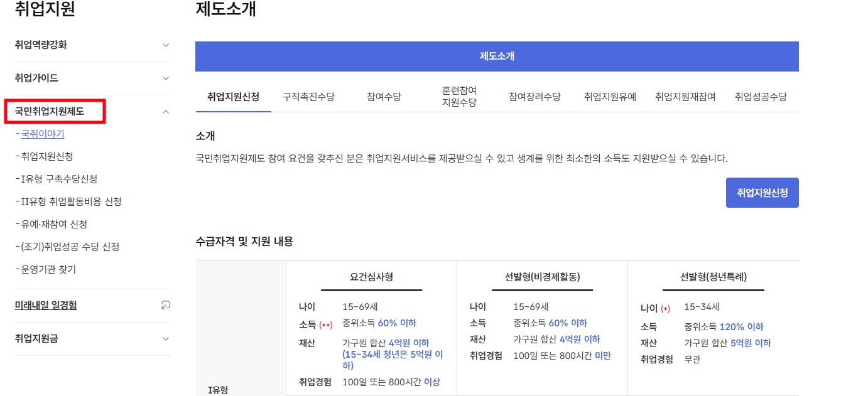868x396 pixels.
Task: Expand the 취업역량강화 chevron
Action: click(166, 45)
